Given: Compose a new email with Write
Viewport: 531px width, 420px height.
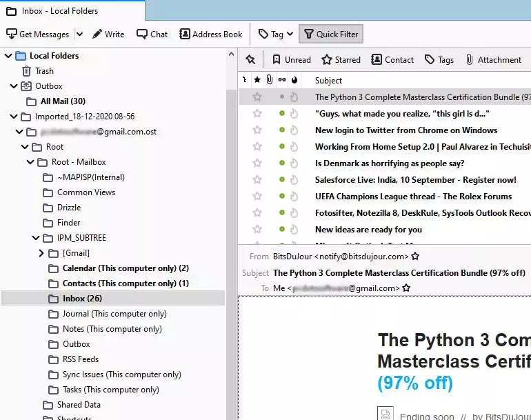Looking at the screenshot, I should [108, 34].
